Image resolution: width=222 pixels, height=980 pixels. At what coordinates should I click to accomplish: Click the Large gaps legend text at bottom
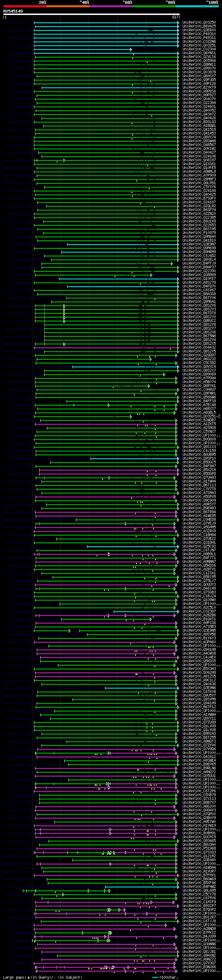point(43,977)
